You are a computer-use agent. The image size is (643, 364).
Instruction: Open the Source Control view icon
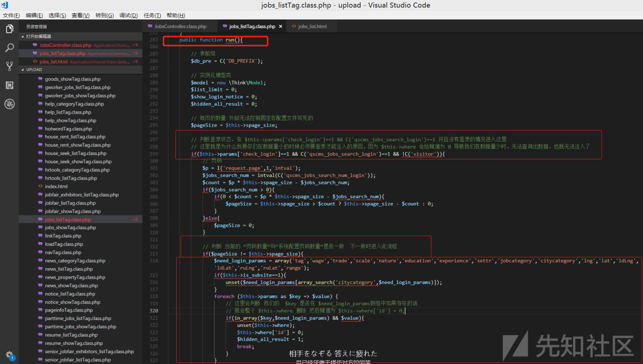(x=9, y=66)
